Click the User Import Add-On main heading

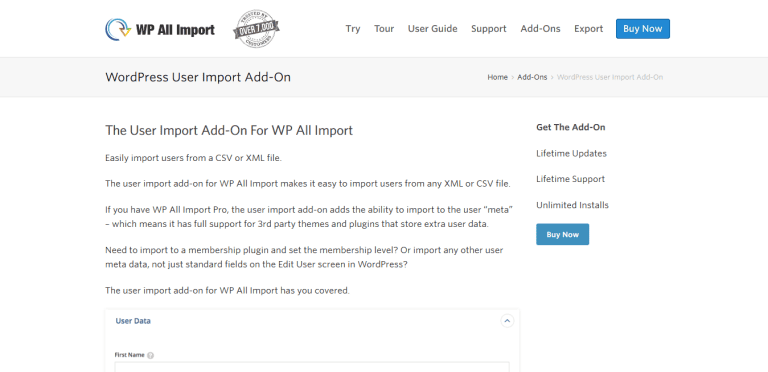(229, 131)
